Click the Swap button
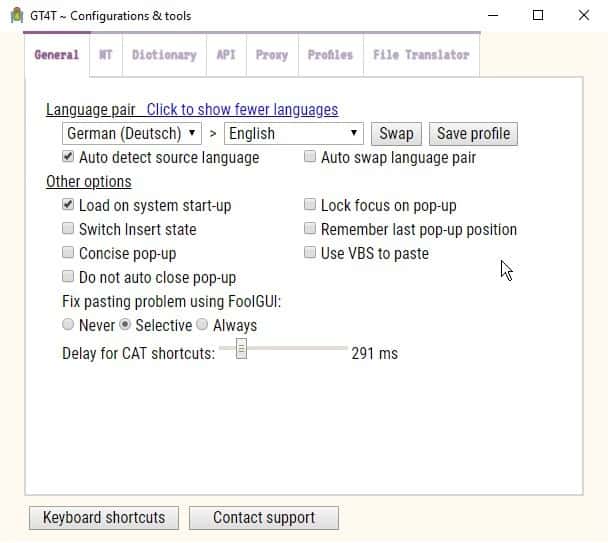 (x=396, y=133)
